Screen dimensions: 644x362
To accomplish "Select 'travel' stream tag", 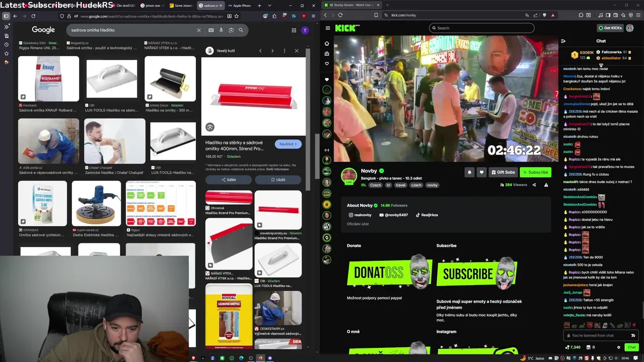I will point(400,185).
